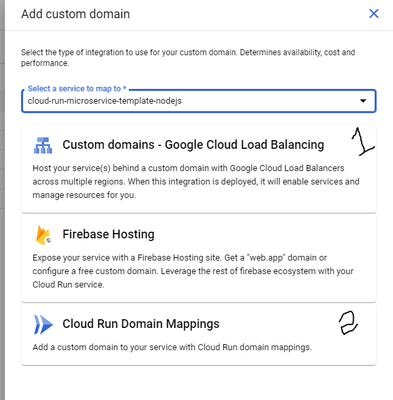Click the cloud-run-microservice-template-nodejs service field
The width and height of the screenshot is (393, 400).
pyautogui.click(x=199, y=101)
